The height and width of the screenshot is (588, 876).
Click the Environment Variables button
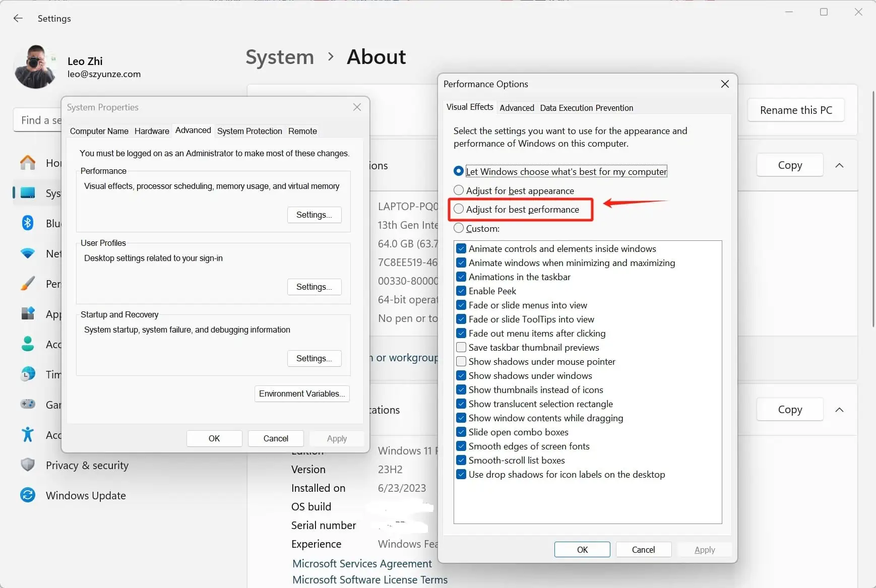point(302,394)
